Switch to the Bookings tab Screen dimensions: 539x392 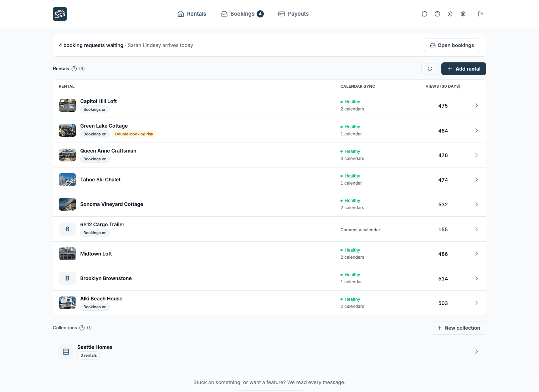tap(242, 14)
